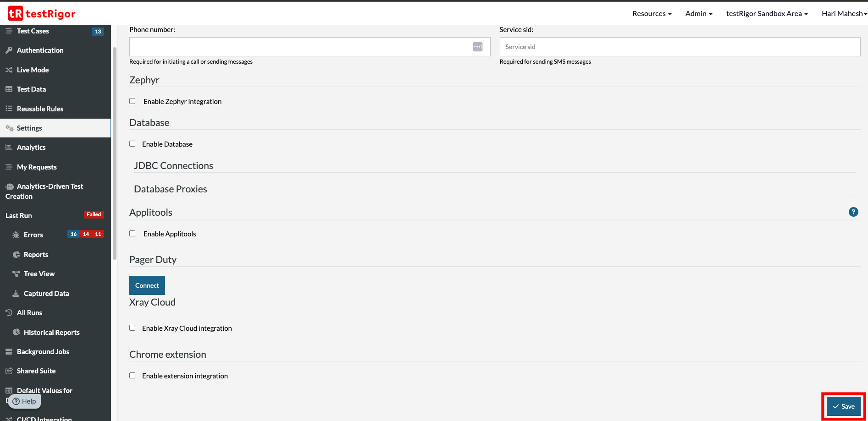Viewport: 868px width, 421px height.
Task: Expand the Database Proxies section
Action: tap(171, 189)
